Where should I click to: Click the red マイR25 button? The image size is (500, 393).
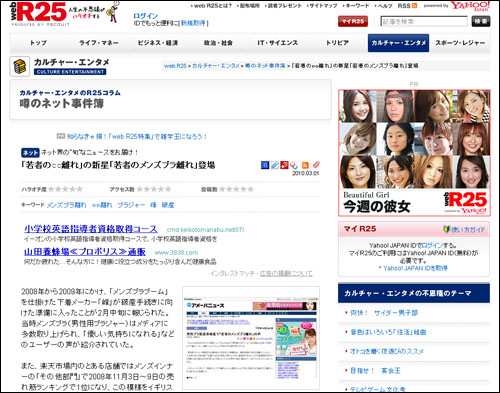(353, 21)
